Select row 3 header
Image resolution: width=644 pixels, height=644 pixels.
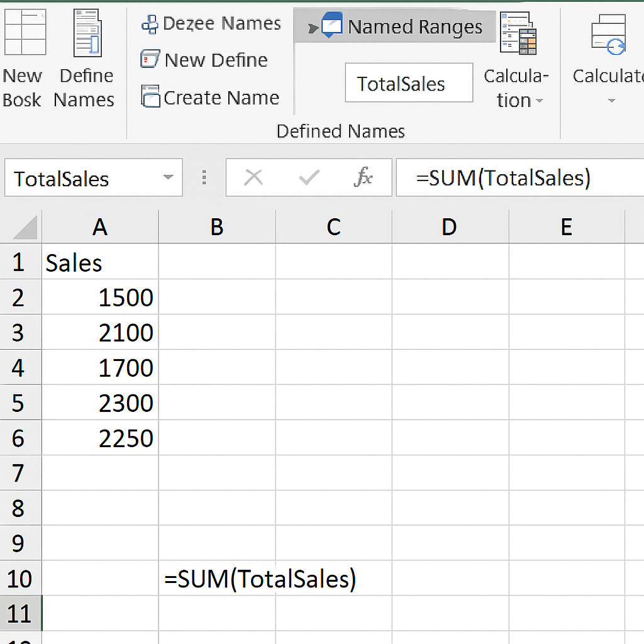tap(21, 332)
